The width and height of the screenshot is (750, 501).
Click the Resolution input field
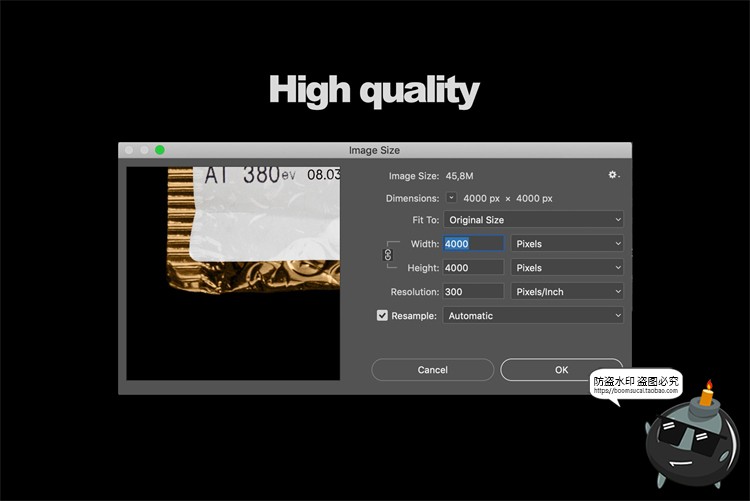coord(473,292)
